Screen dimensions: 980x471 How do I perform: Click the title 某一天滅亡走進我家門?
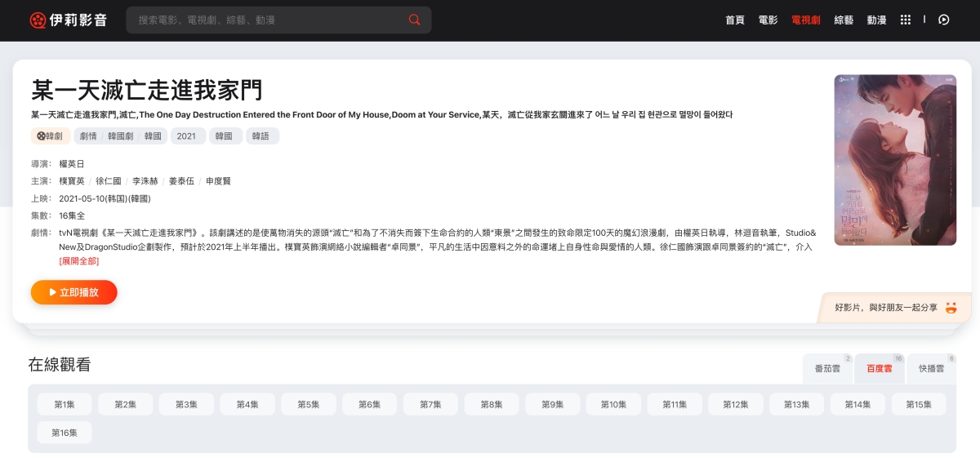(x=147, y=90)
